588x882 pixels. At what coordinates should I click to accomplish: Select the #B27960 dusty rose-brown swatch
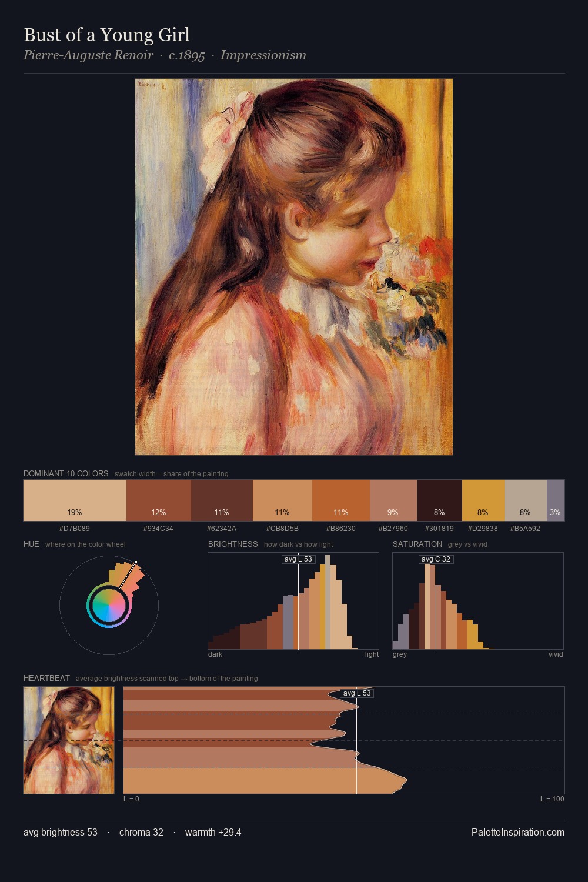tap(393, 500)
